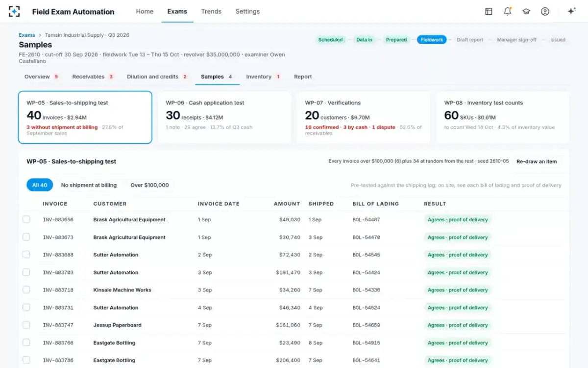Select checkbox for INV-883731
This screenshot has width=588, height=368.
(x=26, y=308)
